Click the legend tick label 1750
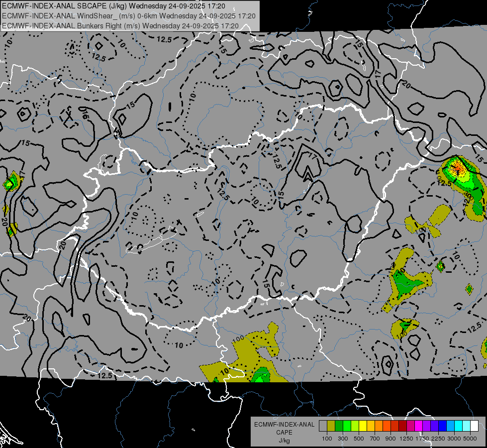 [422, 439]
